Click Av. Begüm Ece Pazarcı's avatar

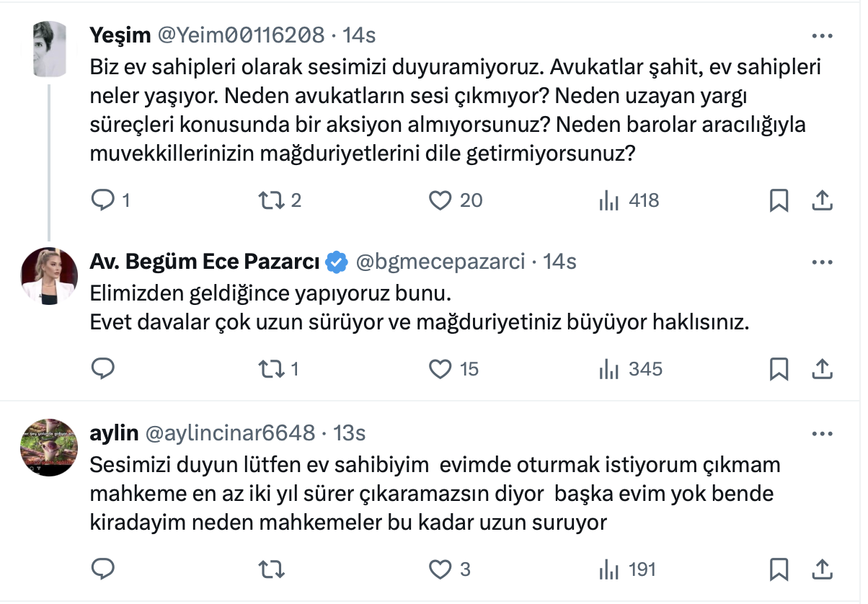[50, 275]
